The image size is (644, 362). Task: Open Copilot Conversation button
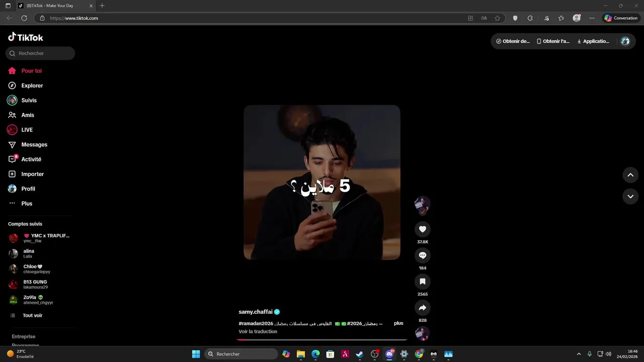[621, 18]
